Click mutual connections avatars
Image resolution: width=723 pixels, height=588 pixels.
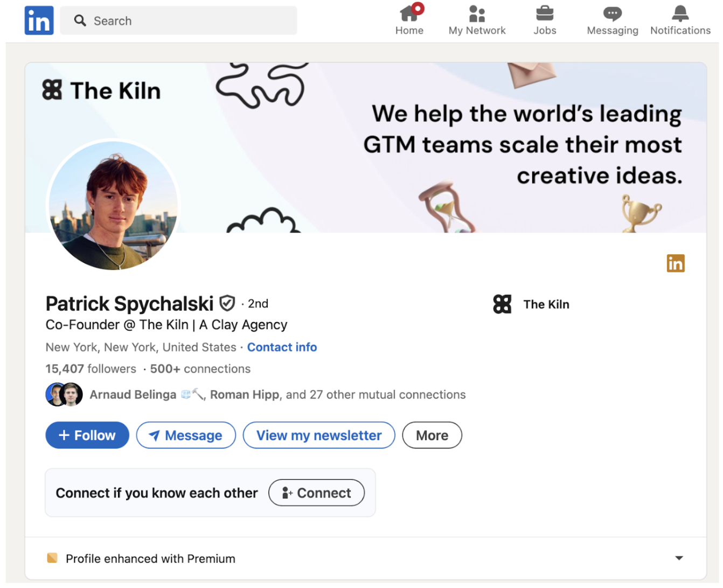(64, 394)
